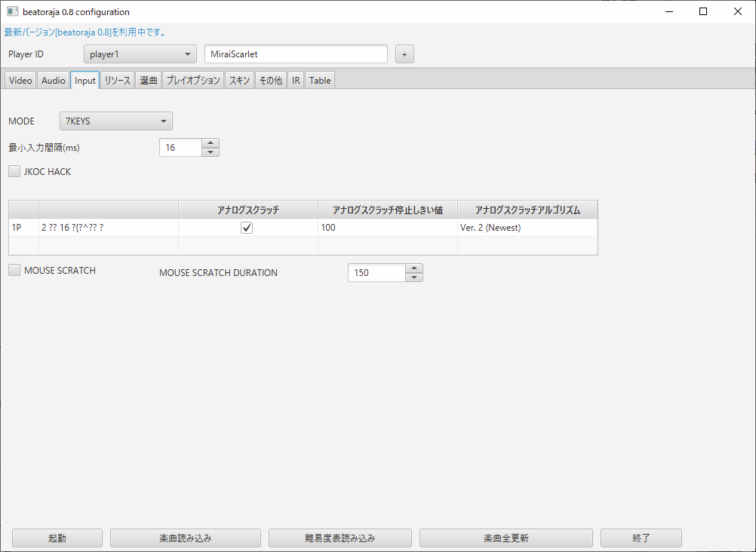Enable the MOUSE SCRATCH checkbox
This screenshot has width=756, height=552.
[x=14, y=270]
